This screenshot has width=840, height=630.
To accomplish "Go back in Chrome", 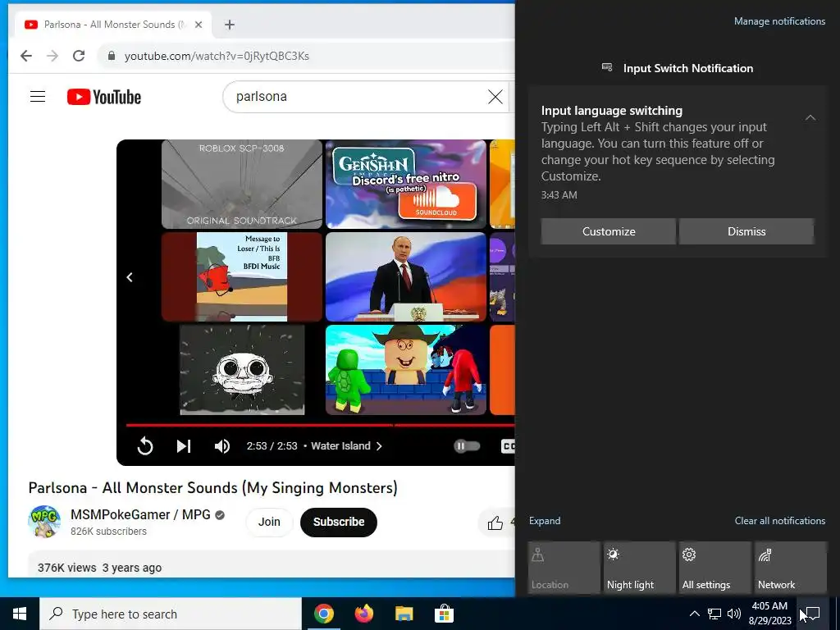I will (25, 56).
